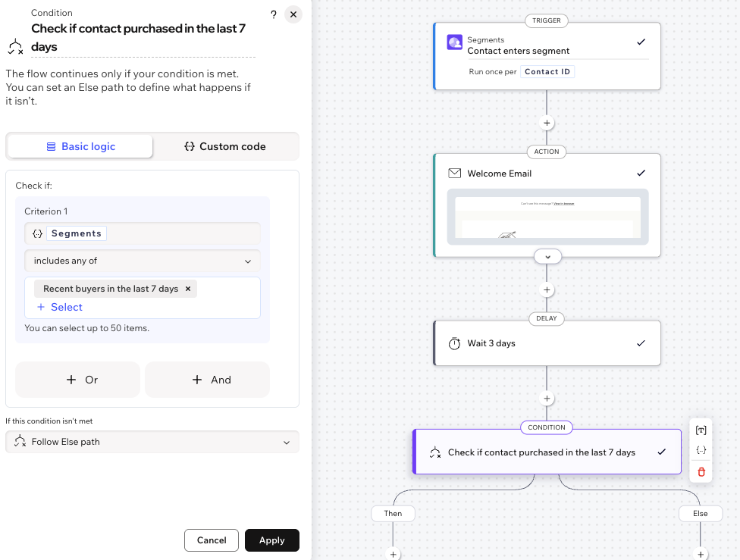Screen dimensions: 740x560
Task: Open the help question mark icon
Action: (x=274, y=14)
